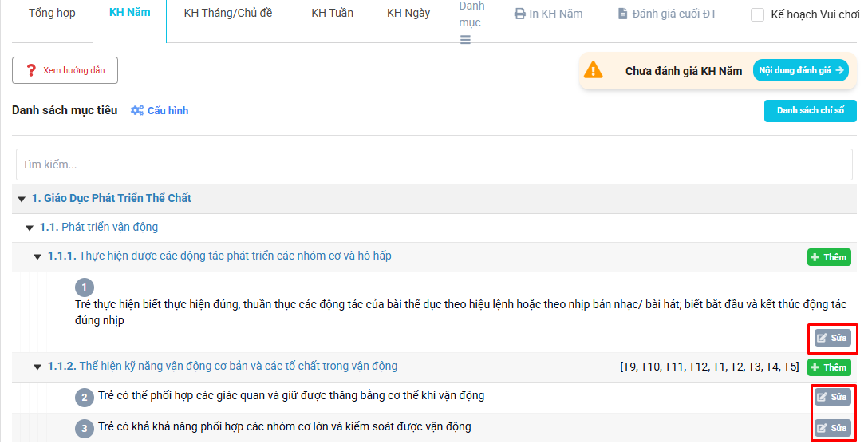Focus the Tìm kiếm search field
This screenshot has width=868, height=448.
coord(434,165)
